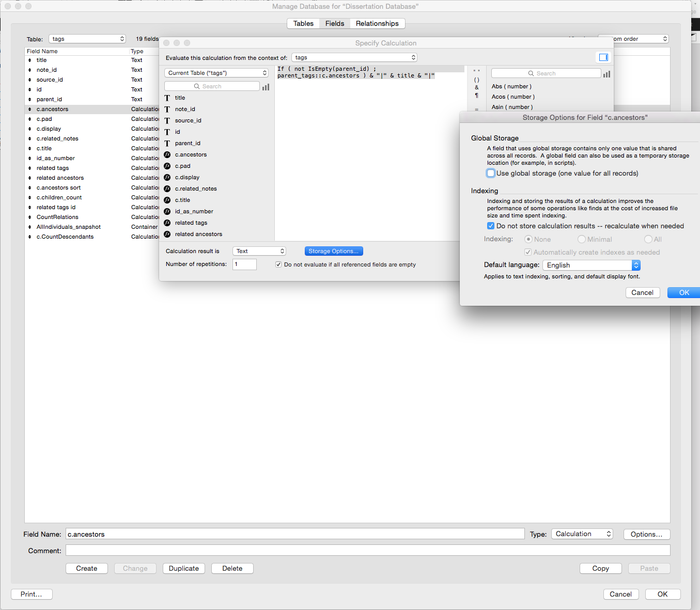Click reorder handle for the c.pad row
The height and width of the screenshot is (610, 700).
pyautogui.click(x=30, y=119)
